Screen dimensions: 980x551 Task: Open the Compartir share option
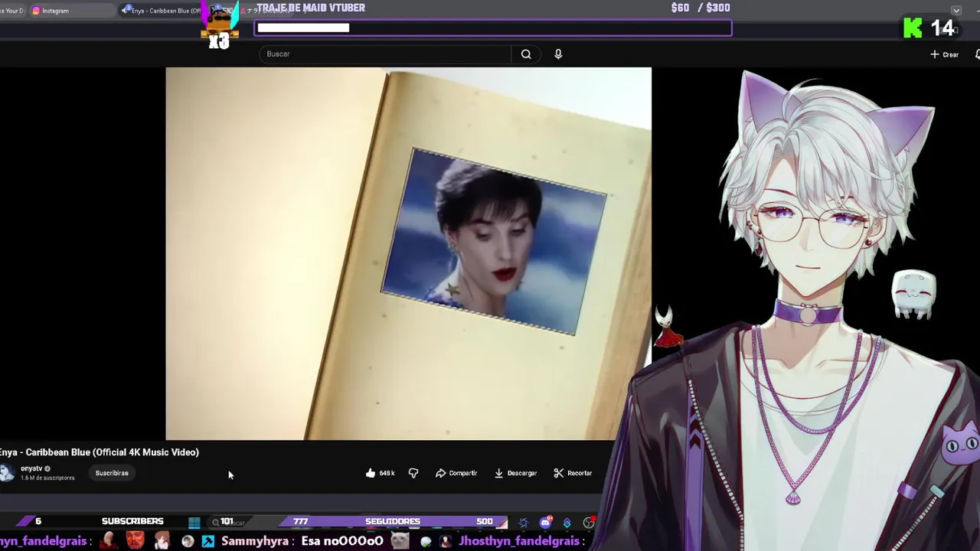[x=456, y=473]
